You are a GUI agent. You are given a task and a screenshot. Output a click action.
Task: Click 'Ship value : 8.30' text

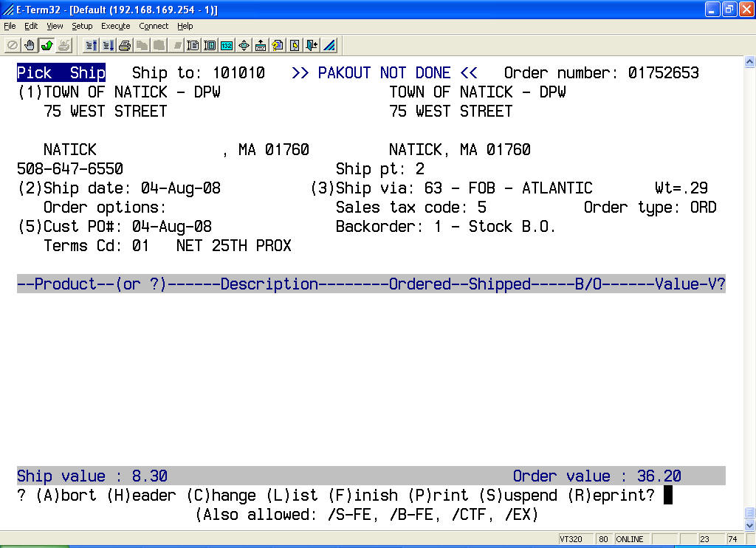coord(92,476)
